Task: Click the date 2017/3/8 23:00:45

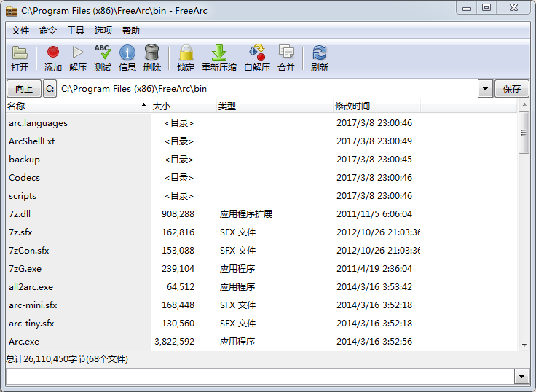Action: click(374, 159)
